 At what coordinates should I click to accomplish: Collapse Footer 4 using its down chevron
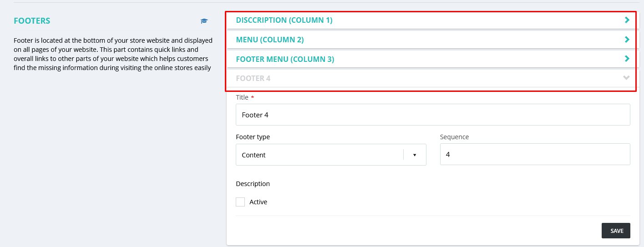coord(626,78)
